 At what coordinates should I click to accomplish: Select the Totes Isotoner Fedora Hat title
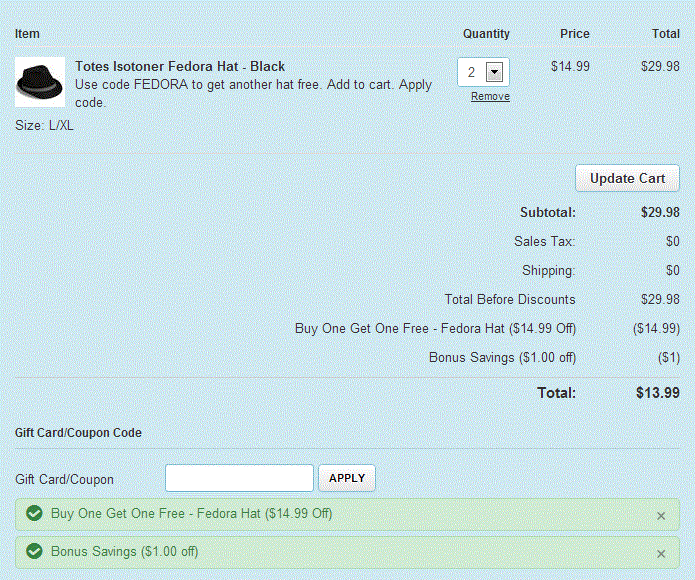[x=180, y=66]
